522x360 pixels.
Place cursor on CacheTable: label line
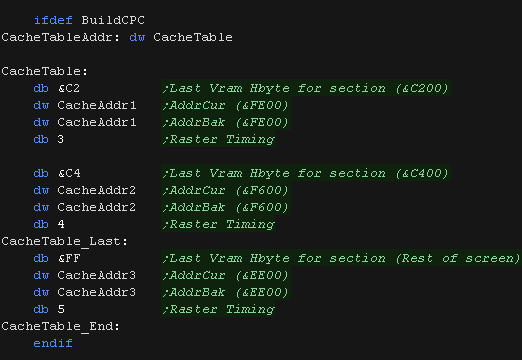(44, 71)
